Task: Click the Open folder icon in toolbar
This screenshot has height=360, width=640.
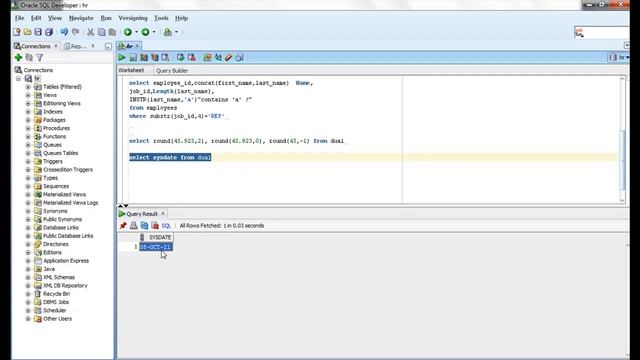Action: pos(27,32)
